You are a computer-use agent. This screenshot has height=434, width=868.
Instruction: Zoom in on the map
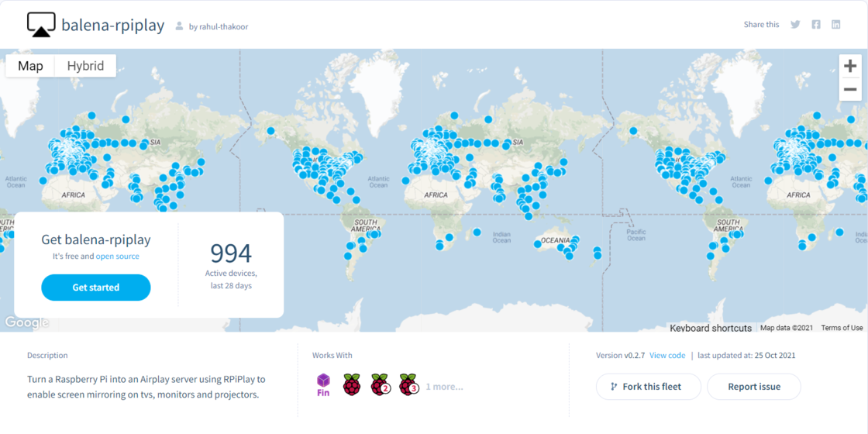pos(850,66)
